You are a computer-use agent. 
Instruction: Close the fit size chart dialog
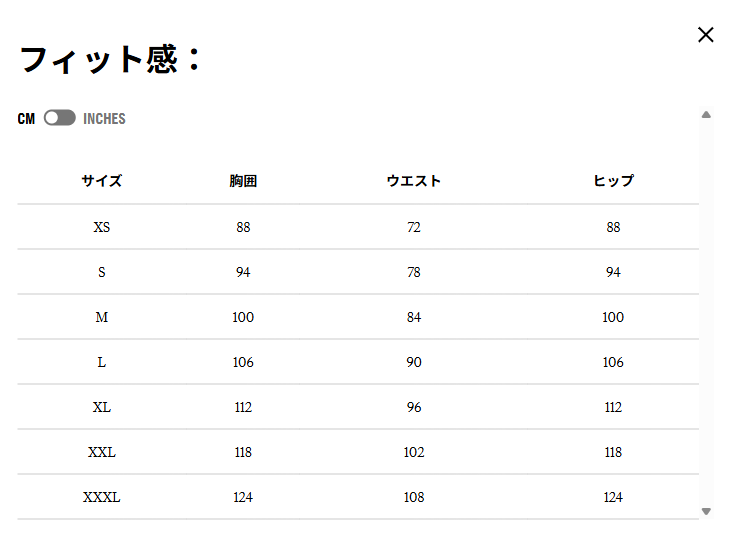706,35
